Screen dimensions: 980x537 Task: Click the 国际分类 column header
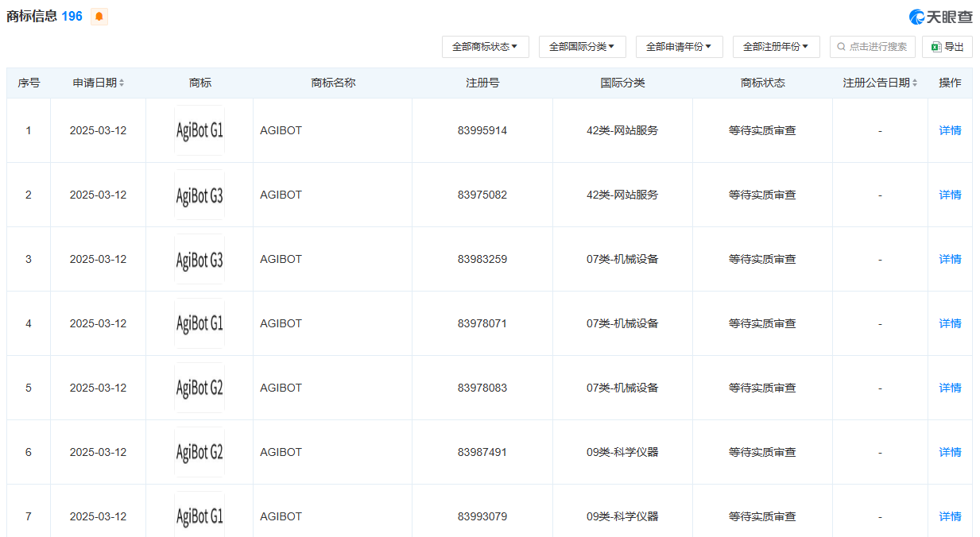(x=622, y=83)
